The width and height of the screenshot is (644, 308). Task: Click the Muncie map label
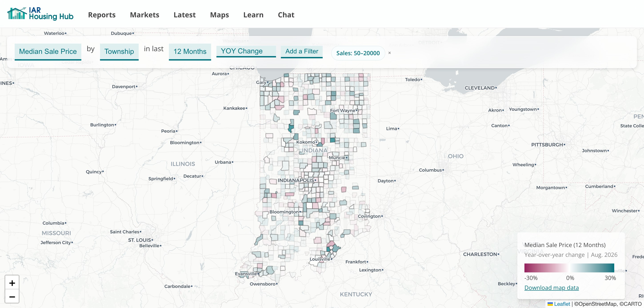337,158
